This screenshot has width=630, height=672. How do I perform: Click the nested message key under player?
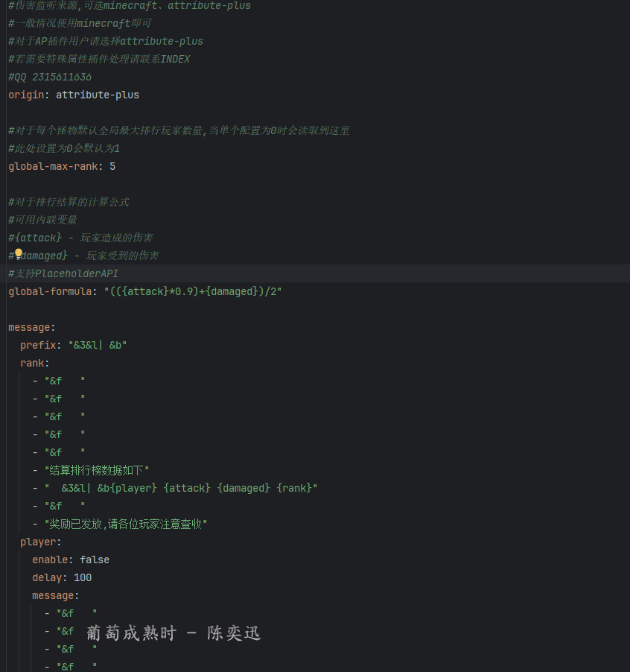[55, 595]
